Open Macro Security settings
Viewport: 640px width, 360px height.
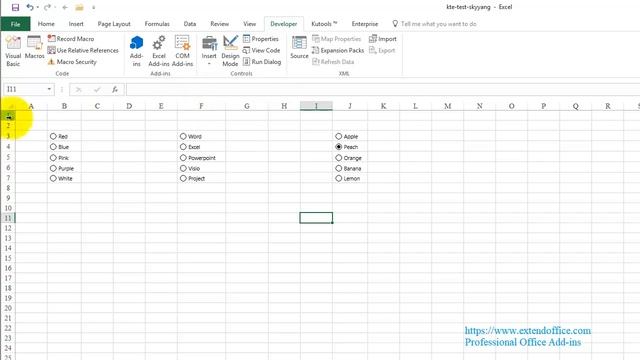tap(72, 62)
